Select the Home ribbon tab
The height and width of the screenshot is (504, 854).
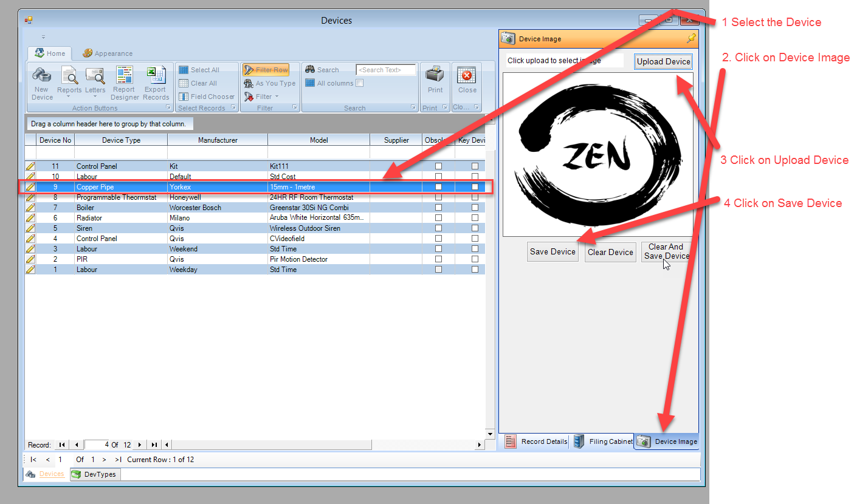50,53
